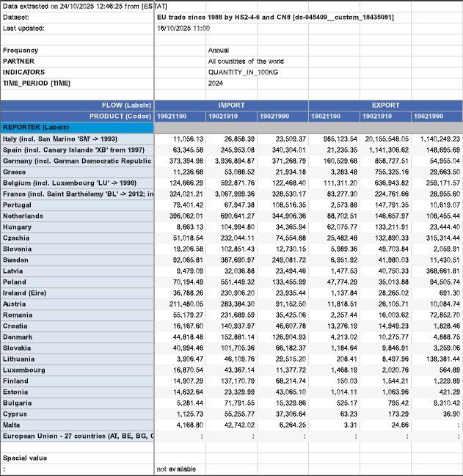This screenshot has height=476, width=463.
Task: Select Italy's export value 20,155,548.05
Action: point(385,139)
